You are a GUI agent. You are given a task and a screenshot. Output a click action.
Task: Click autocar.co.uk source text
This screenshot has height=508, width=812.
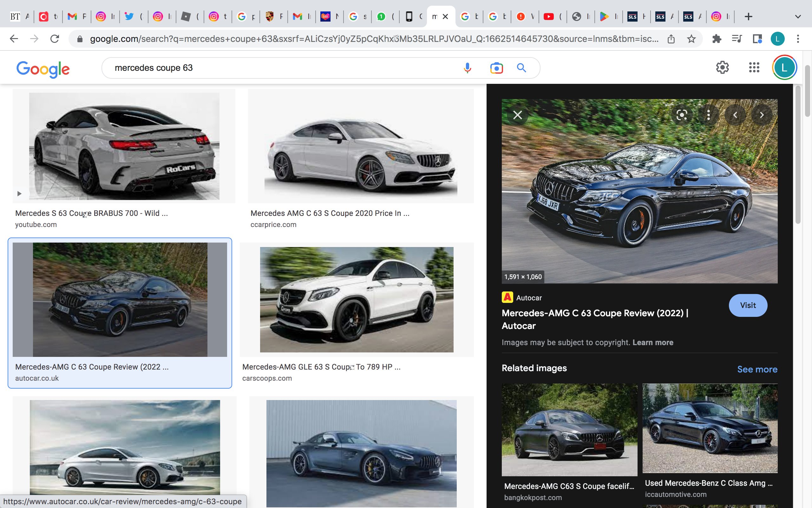pos(37,378)
